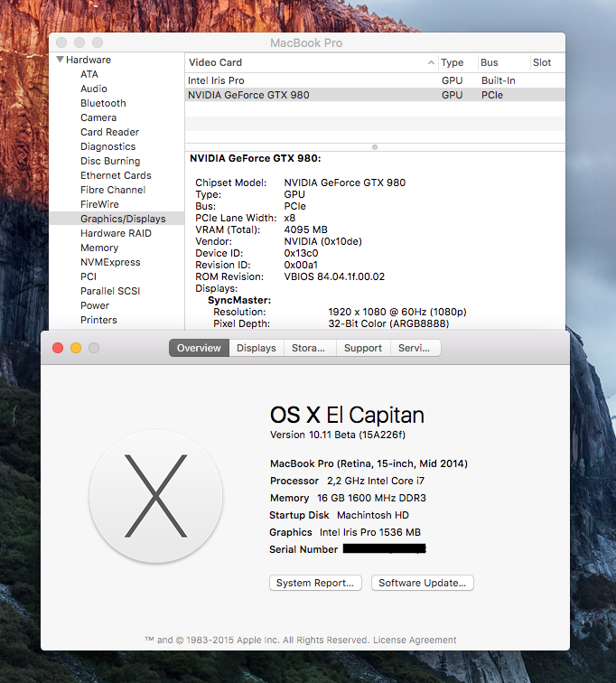Select NVMExpress in the sidebar
This screenshot has width=616, height=683.
110,262
